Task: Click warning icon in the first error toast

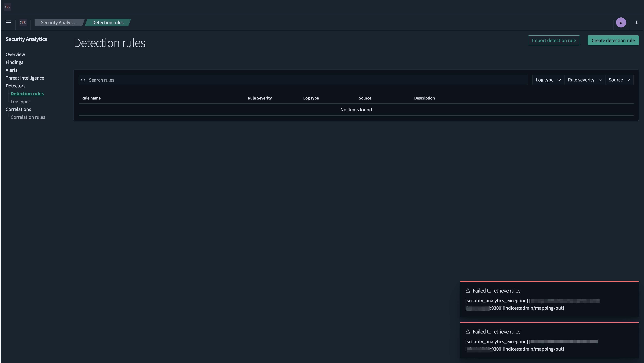Action: coord(467,290)
